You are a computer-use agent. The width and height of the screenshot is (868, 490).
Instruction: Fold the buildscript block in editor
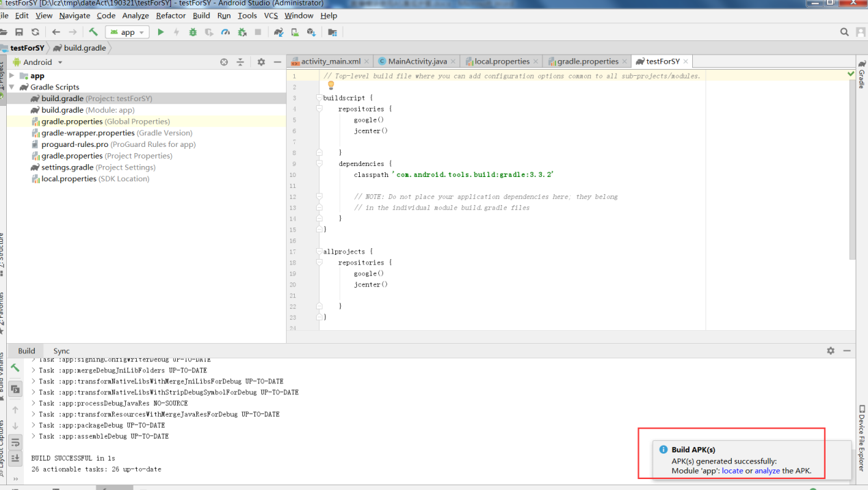click(319, 98)
